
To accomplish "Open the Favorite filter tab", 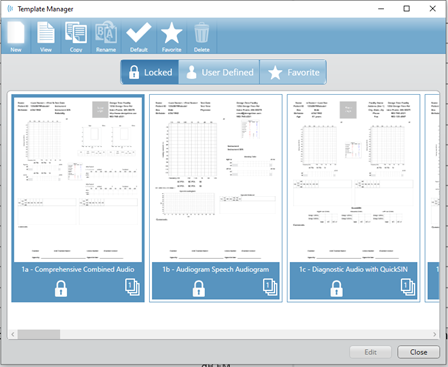I will click(x=293, y=72).
